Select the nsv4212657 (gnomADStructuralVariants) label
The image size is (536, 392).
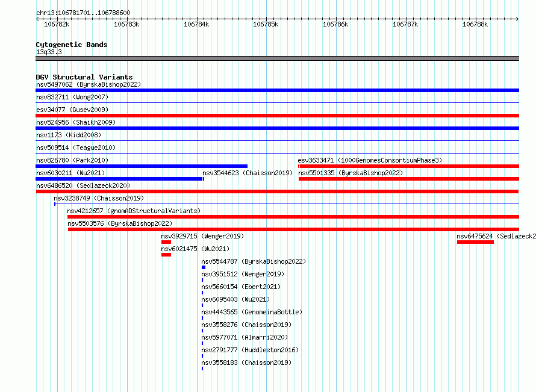pyautogui.click(x=134, y=211)
